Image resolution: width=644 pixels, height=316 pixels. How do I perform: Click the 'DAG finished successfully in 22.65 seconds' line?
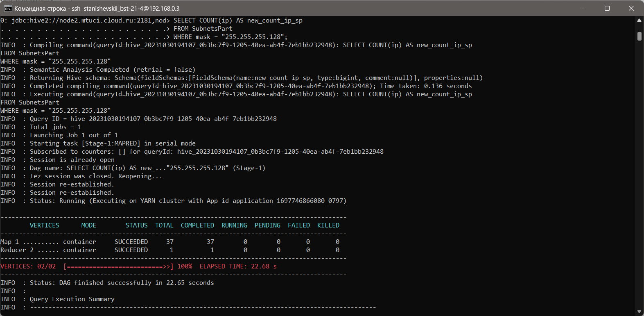[x=107, y=283]
